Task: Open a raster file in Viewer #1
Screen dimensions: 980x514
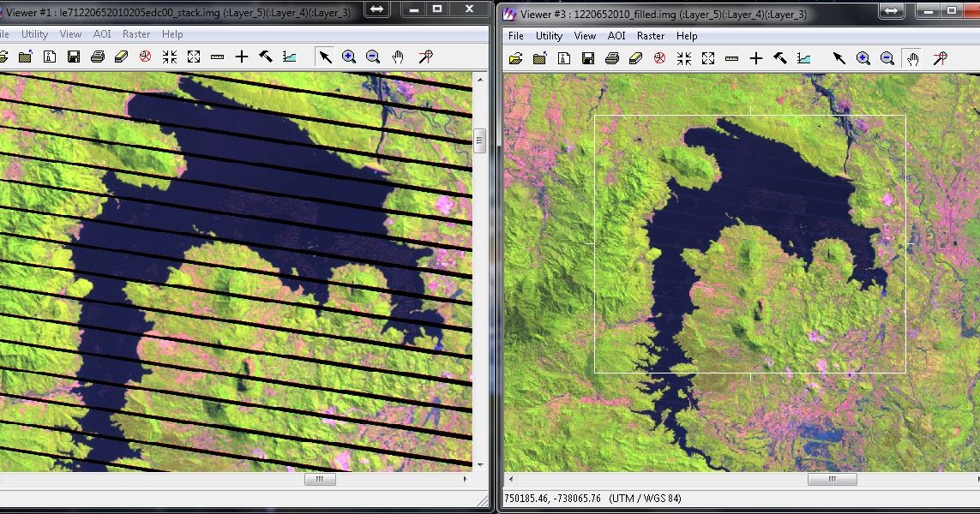Action: point(23,57)
